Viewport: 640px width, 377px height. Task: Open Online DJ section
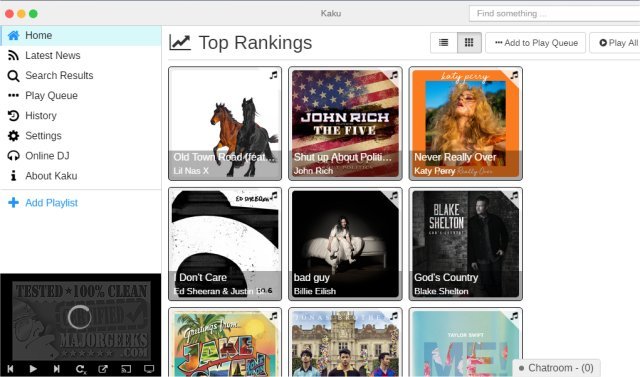(x=80, y=155)
